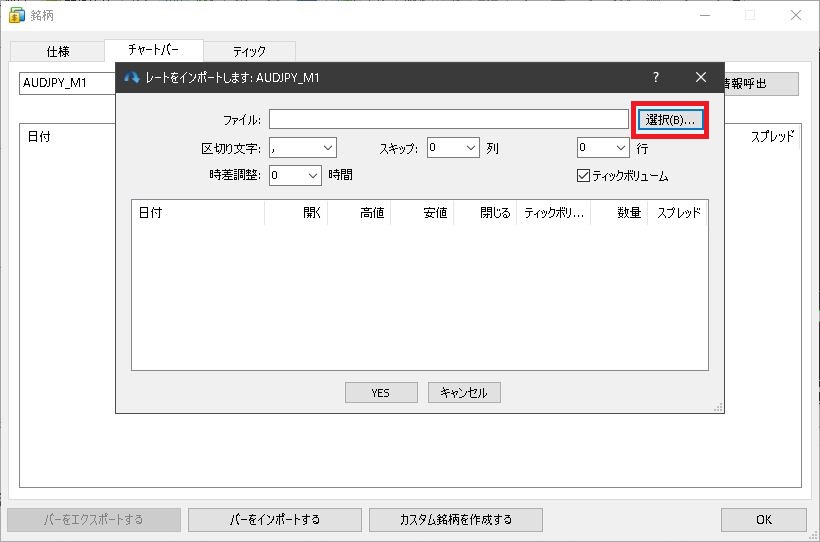Click the スプレッド header in 銘柄 window table
This screenshot has width=820, height=542.
tap(772, 137)
